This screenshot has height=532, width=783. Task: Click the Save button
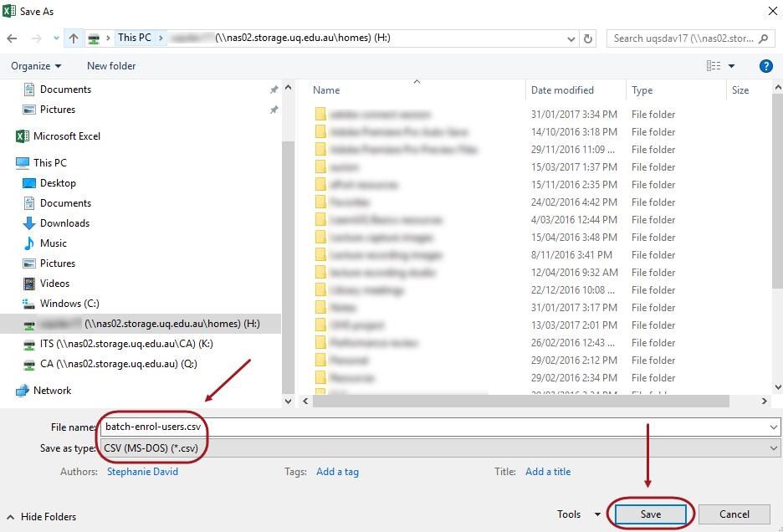pyautogui.click(x=650, y=514)
